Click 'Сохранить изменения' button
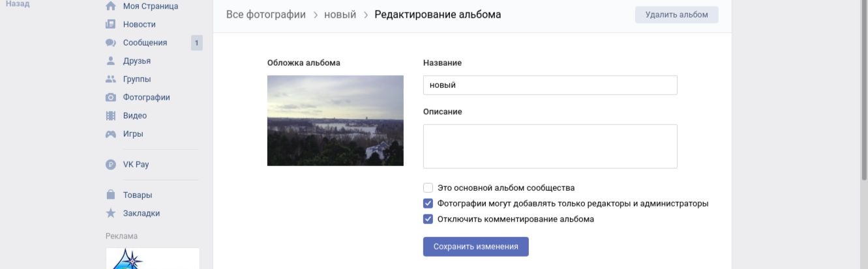This screenshot has height=269, width=868. pyautogui.click(x=476, y=247)
